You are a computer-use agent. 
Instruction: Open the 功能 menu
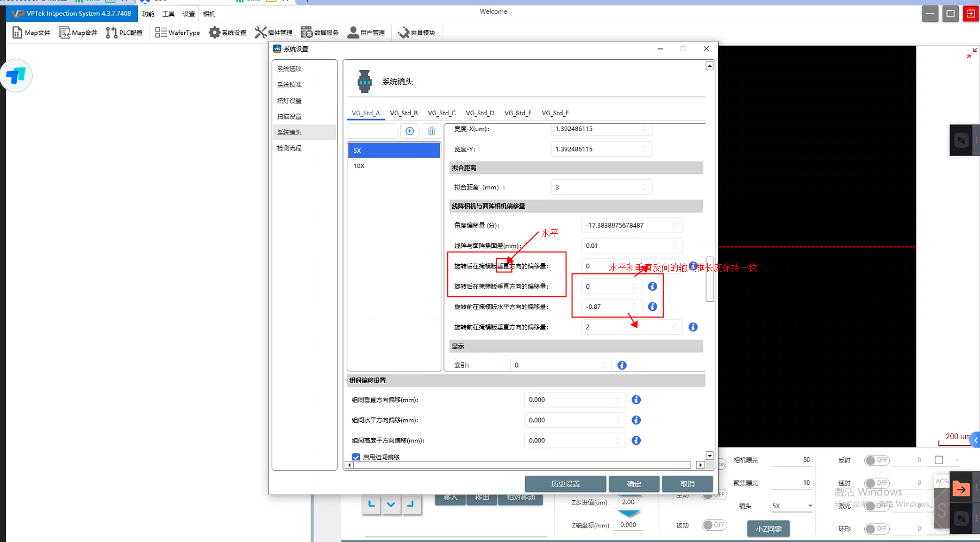148,14
